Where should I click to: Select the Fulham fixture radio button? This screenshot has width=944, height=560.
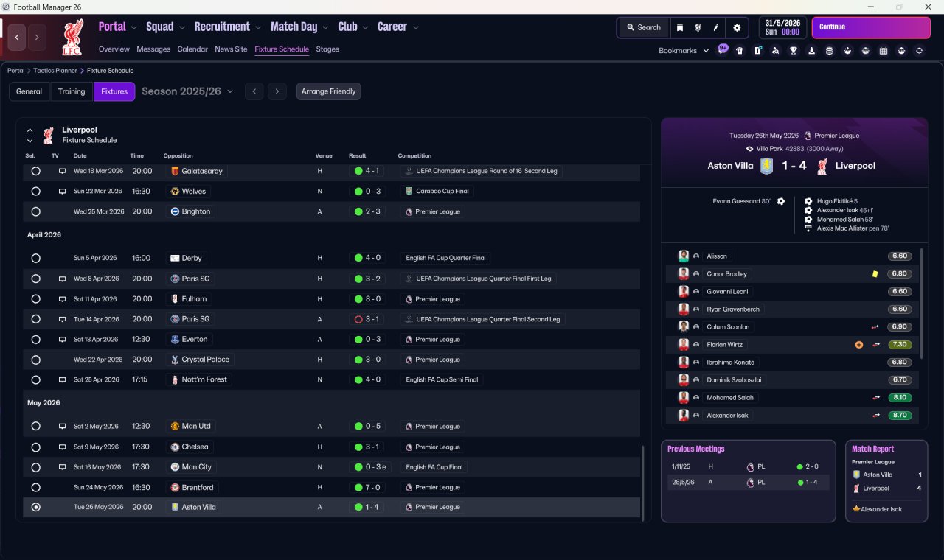click(x=35, y=299)
